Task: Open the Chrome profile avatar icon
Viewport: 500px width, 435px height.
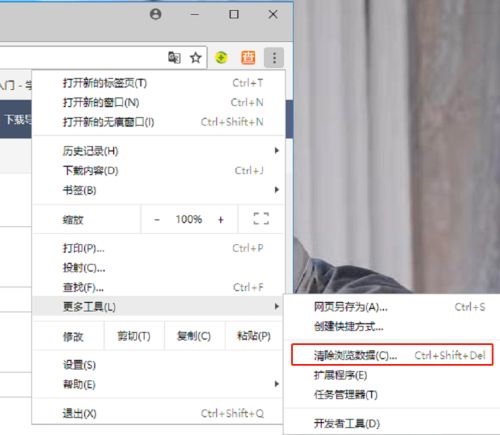Action: 155,14
